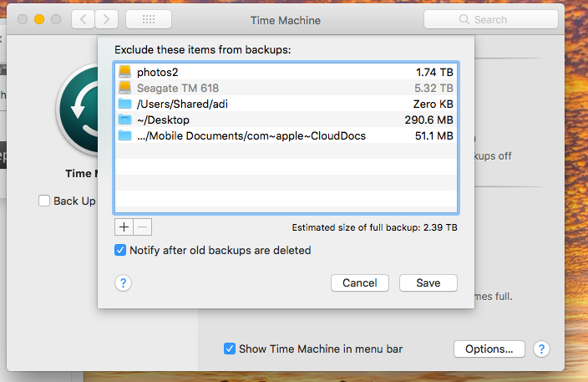
Task: Remove exclusion with the minus button
Action: pyautogui.click(x=143, y=227)
